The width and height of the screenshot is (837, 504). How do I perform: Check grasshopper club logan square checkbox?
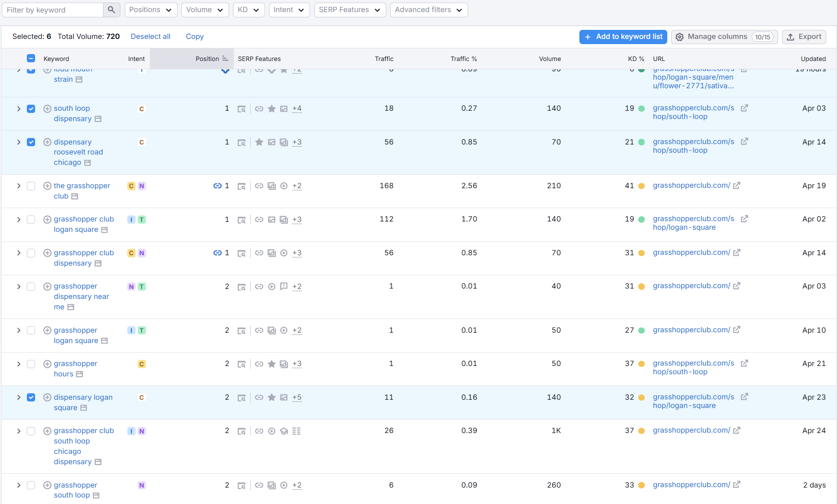[31, 219]
